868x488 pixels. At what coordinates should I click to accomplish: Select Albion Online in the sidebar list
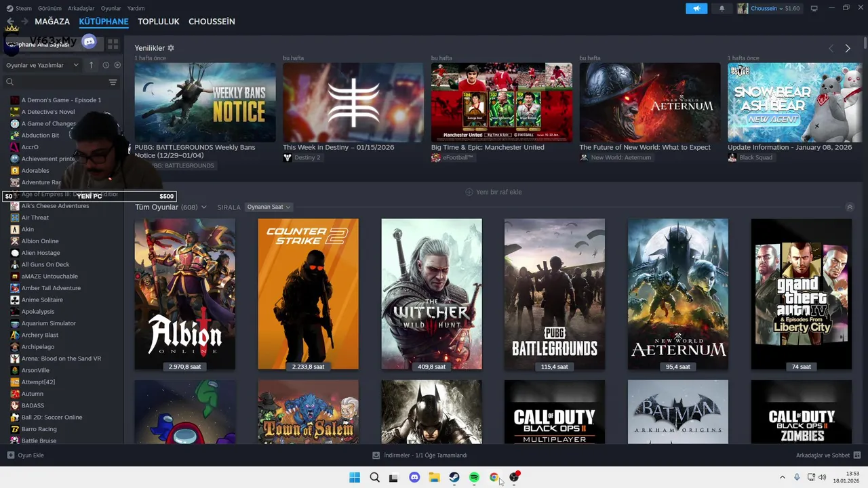pos(40,241)
